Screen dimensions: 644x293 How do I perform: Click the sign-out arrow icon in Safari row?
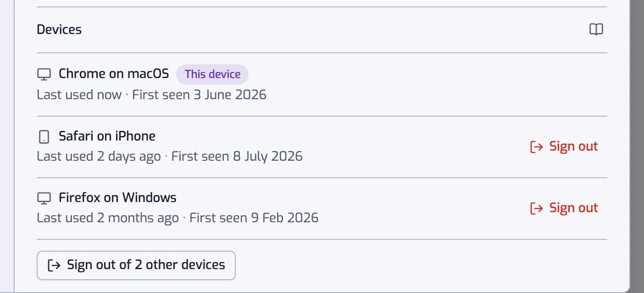537,146
